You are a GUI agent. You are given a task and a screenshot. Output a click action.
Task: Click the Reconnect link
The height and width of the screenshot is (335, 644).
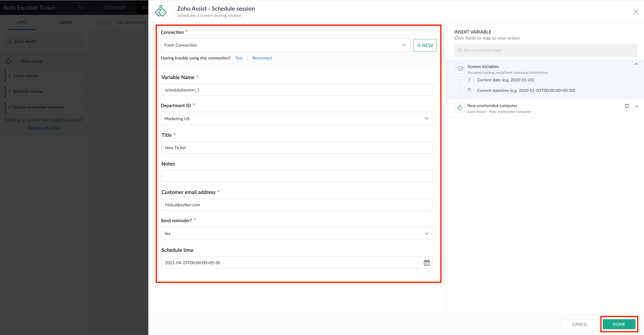point(262,58)
